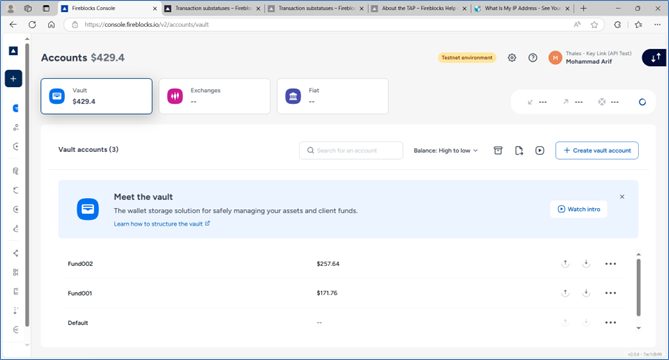Click the sidebar vertical scrollbar
Viewport: 669px width, 360px height.
27,184
